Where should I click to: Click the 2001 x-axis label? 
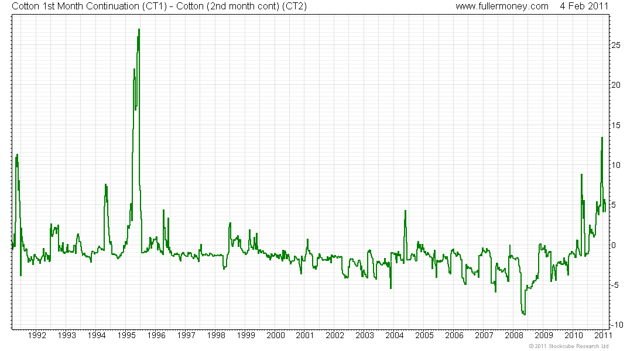(305, 335)
